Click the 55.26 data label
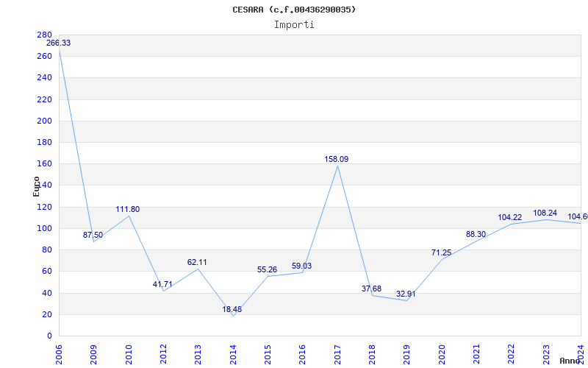Viewport: 588px width, 368px height. click(x=267, y=270)
